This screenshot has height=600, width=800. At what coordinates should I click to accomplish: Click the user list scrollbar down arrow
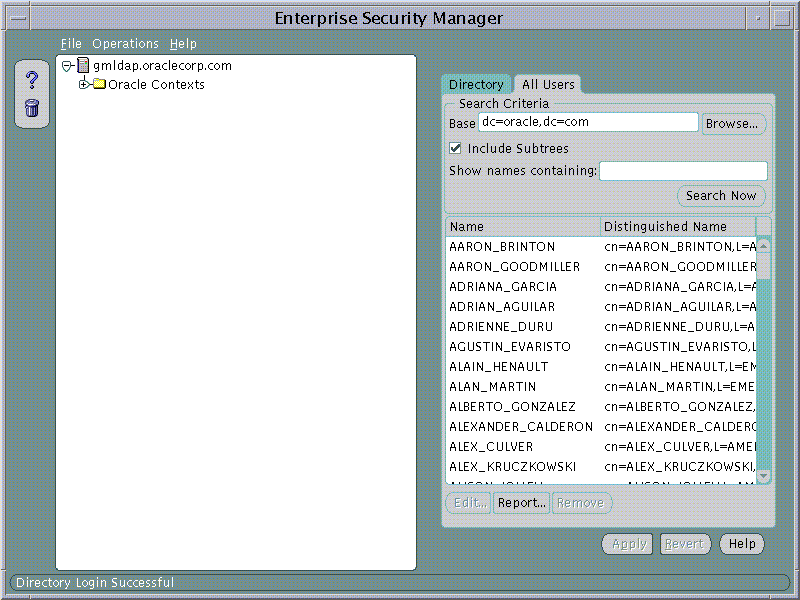coord(764,476)
